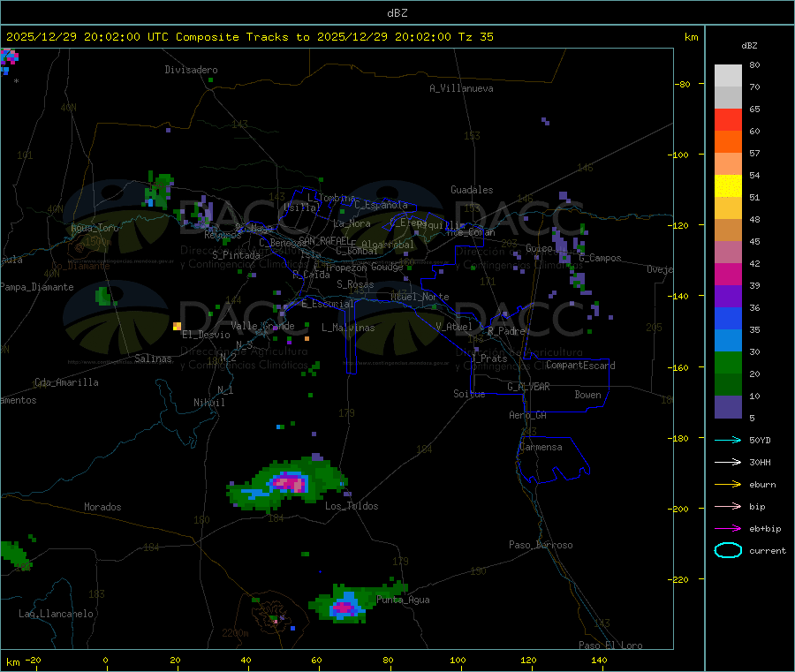The height and width of the screenshot is (672, 795).
Task: Click the small yellow echo near El_Desvio
Action: 177,326
